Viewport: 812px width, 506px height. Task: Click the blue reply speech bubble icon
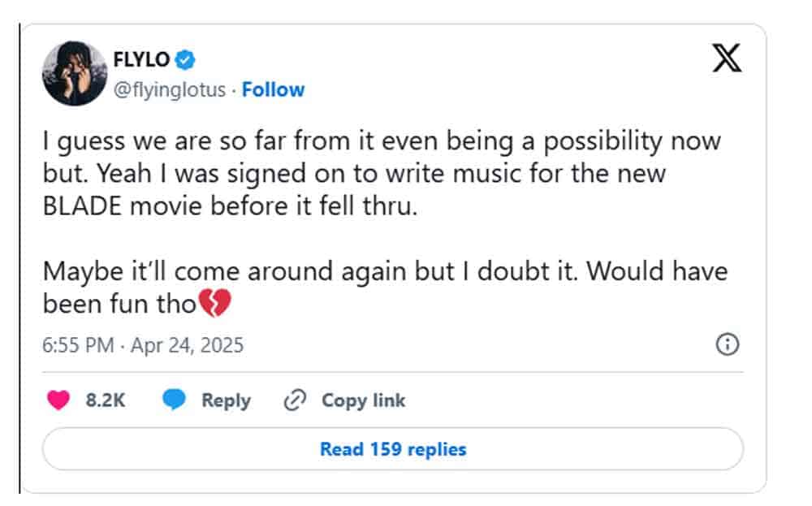(x=175, y=400)
